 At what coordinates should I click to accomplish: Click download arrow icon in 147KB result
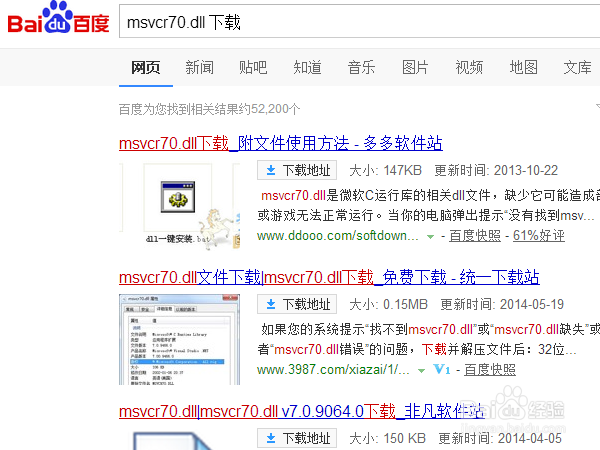pos(271,170)
